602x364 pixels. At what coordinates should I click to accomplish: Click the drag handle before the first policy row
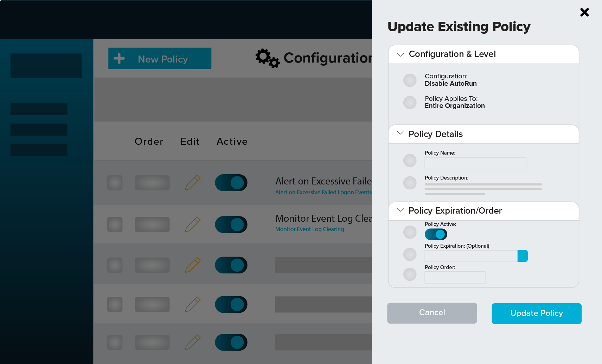coord(115,182)
